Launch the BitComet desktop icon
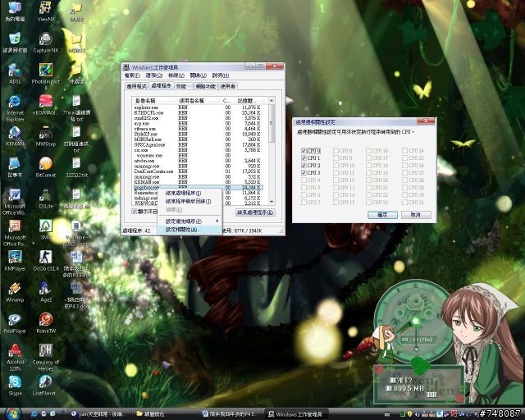Screen dimensions: 525x420 [46, 167]
